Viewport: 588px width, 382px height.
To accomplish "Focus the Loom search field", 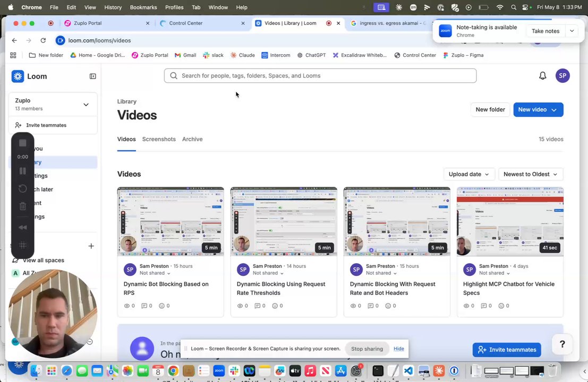I will pos(320,76).
